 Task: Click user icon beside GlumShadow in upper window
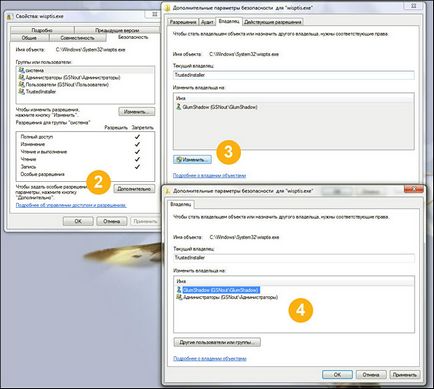tap(179, 107)
